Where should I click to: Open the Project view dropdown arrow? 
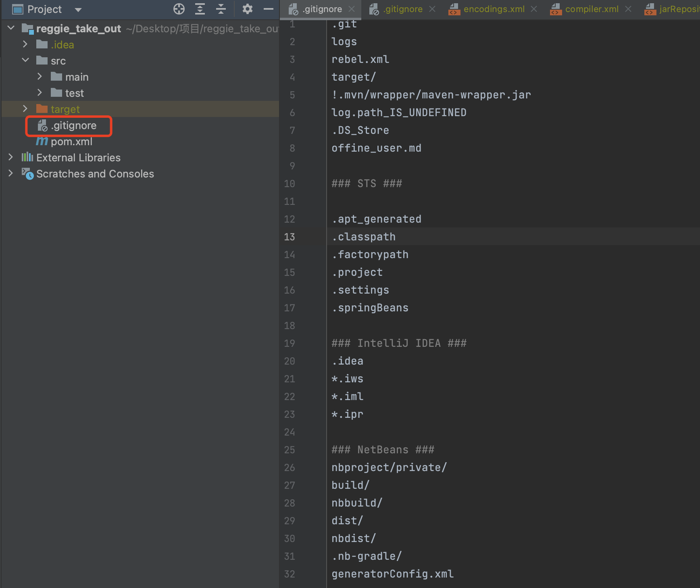(x=78, y=10)
